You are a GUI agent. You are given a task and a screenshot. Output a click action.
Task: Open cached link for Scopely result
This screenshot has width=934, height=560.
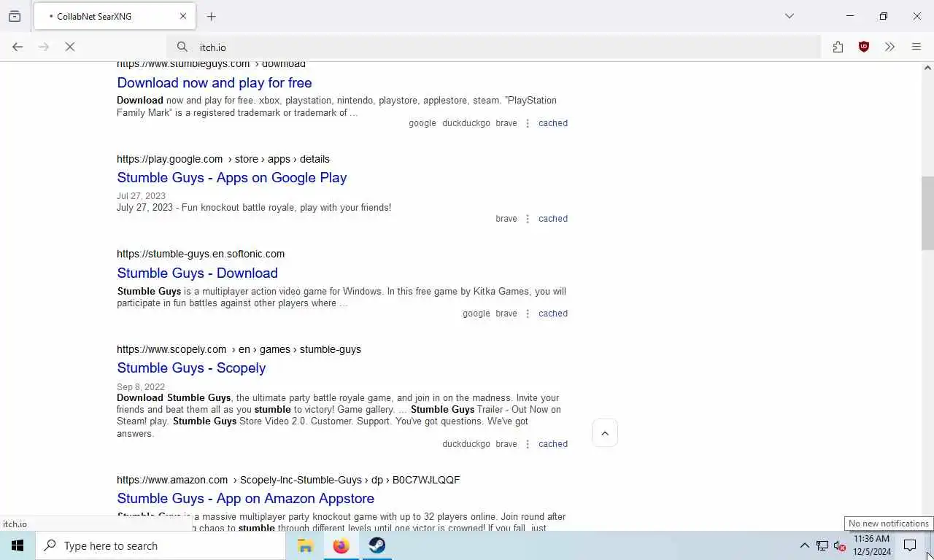pyautogui.click(x=553, y=444)
